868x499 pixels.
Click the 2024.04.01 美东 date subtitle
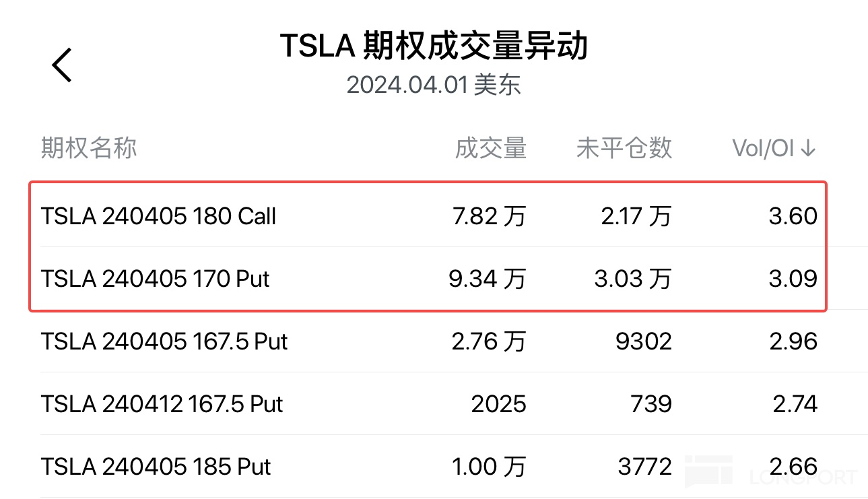point(434,86)
